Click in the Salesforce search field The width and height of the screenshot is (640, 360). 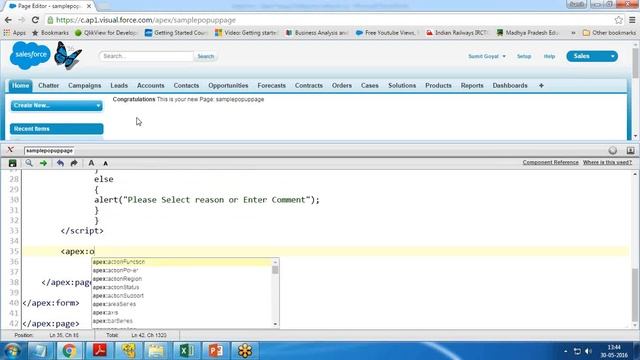click(146, 56)
